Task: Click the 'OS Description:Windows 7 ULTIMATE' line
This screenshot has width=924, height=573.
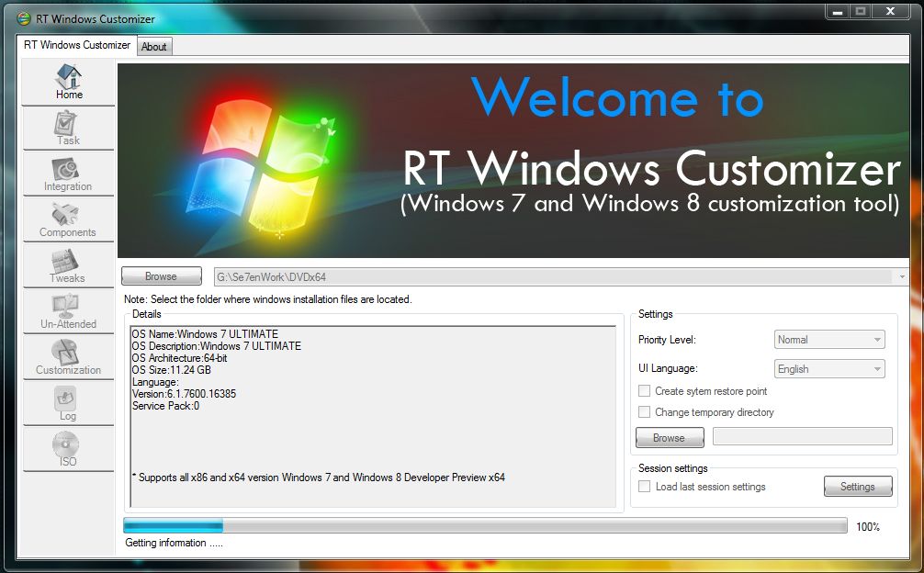Action: coord(216,346)
